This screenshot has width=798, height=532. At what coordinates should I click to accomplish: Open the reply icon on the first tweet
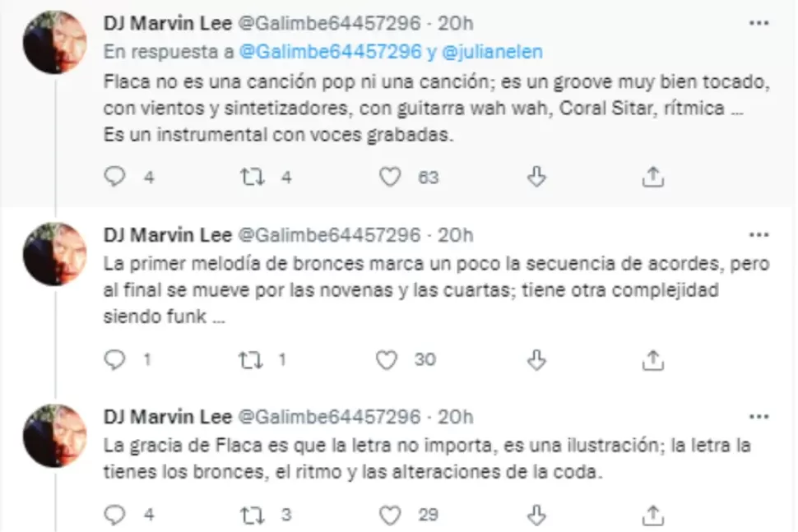click(113, 175)
